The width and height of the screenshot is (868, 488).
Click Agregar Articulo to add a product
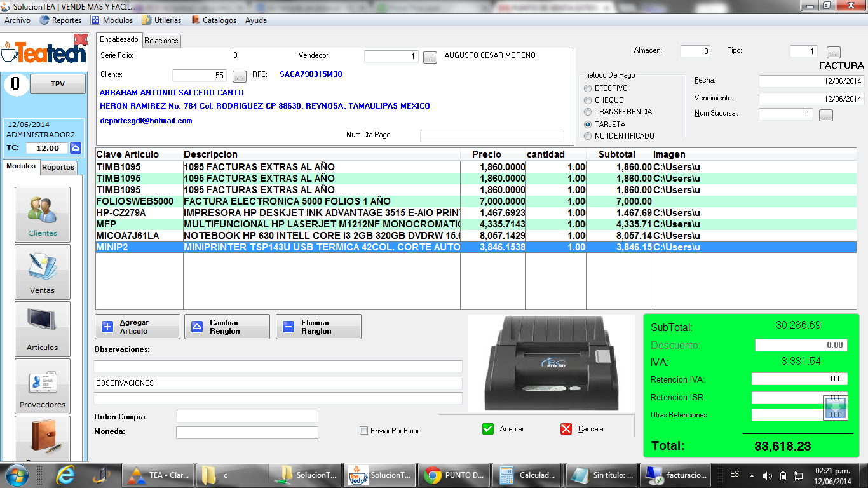click(x=137, y=326)
